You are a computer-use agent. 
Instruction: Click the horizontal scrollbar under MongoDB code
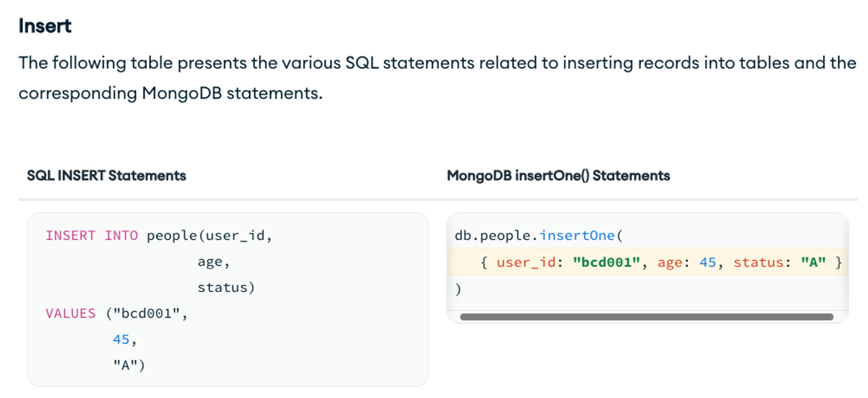tap(646, 317)
